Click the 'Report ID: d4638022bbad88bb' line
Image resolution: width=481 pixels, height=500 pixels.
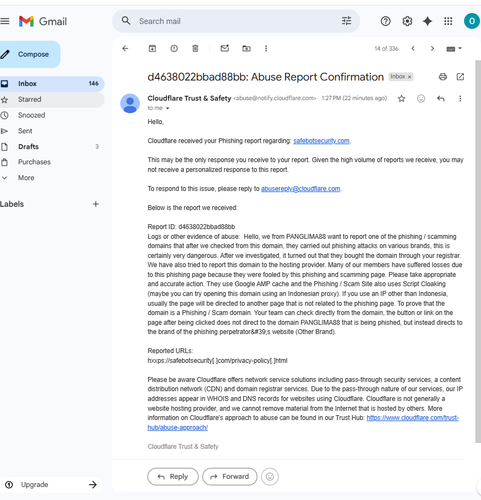tap(191, 227)
